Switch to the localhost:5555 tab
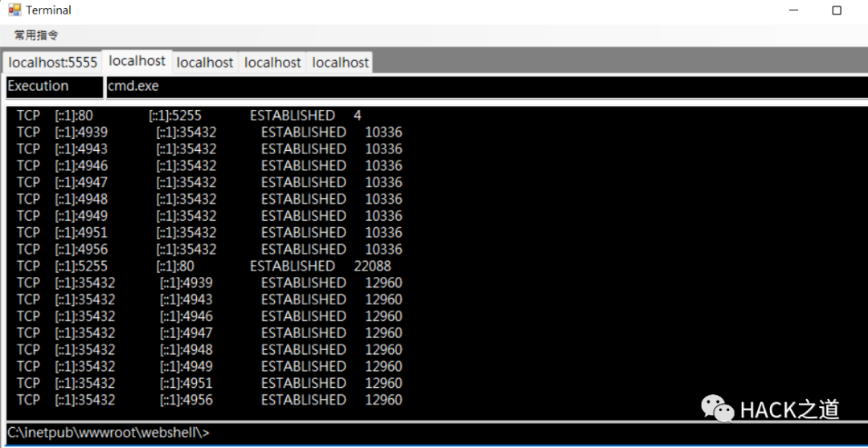The width and height of the screenshot is (868, 448). tap(53, 63)
